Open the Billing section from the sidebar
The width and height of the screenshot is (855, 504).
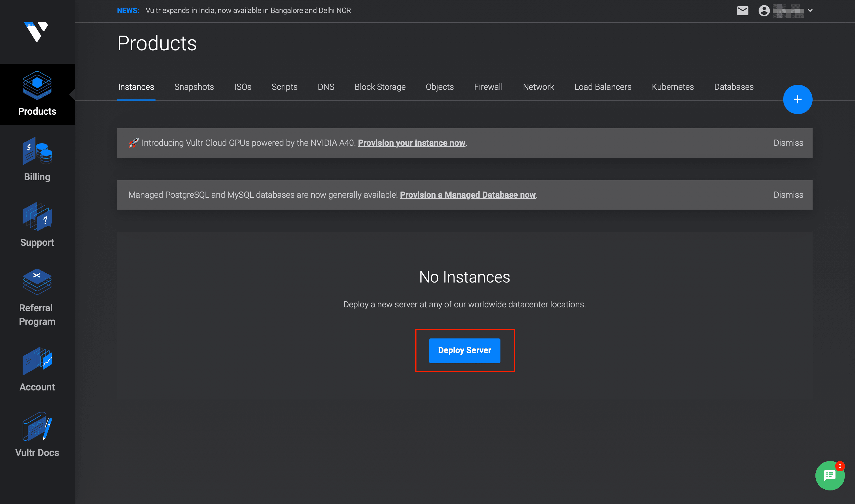(x=37, y=160)
